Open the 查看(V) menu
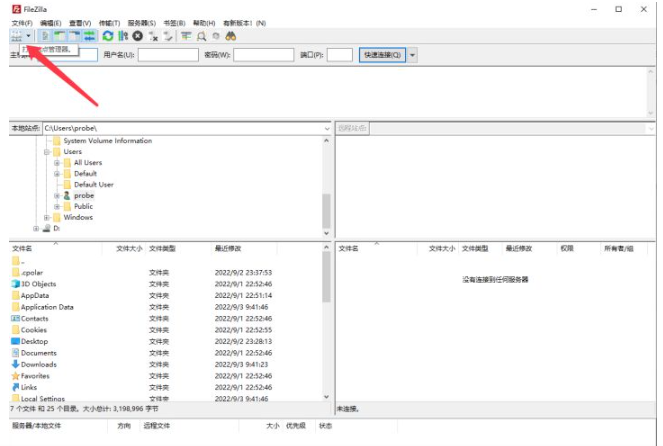 [x=80, y=23]
